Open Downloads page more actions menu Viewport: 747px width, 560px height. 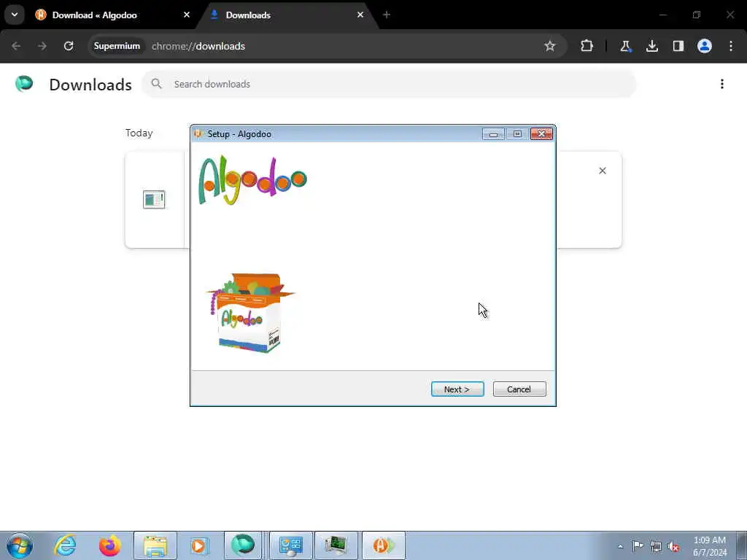click(x=722, y=84)
